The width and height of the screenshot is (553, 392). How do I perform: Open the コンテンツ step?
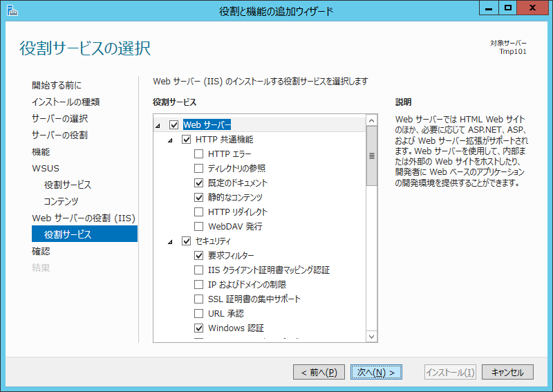point(61,201)
